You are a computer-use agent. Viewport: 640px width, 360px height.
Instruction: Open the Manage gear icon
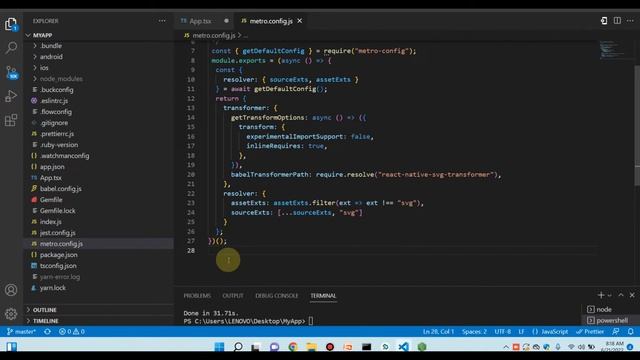tap(11, 313)
